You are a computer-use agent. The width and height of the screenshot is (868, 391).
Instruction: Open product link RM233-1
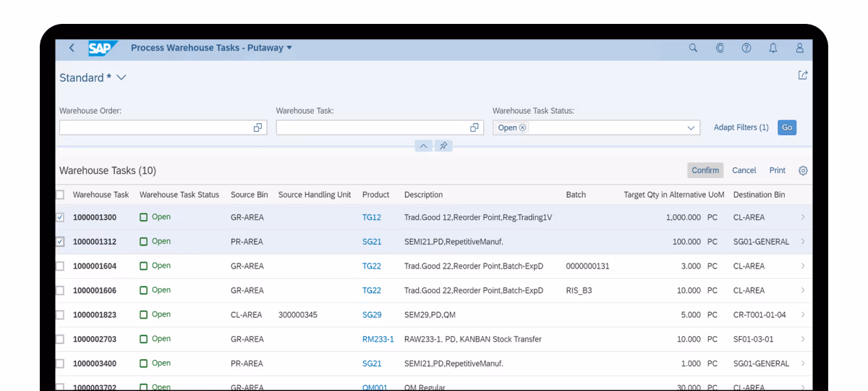[378, 339]
